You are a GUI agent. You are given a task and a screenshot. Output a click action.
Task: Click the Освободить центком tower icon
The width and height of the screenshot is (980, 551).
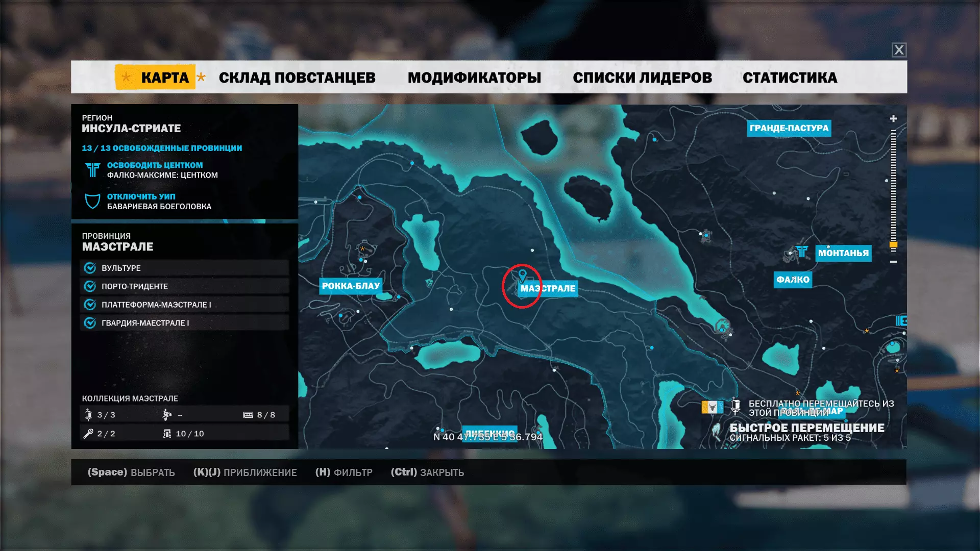(x=92, y=170)
